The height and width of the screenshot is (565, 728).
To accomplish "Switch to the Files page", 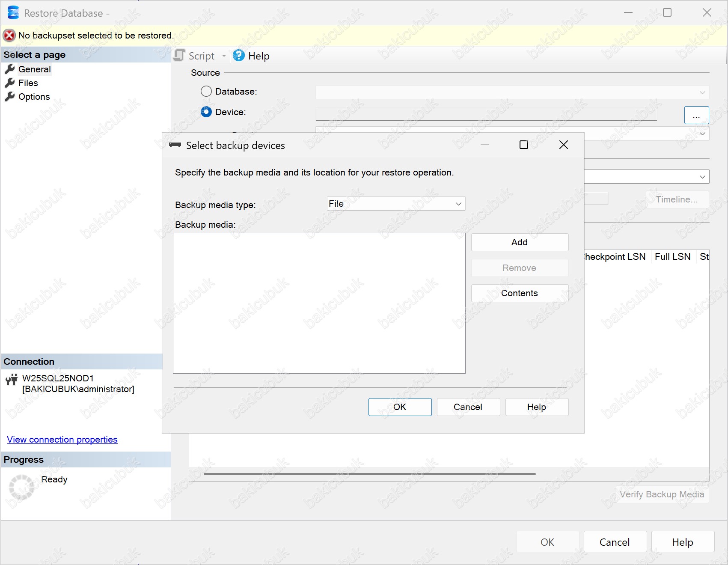I will (28, 83).
